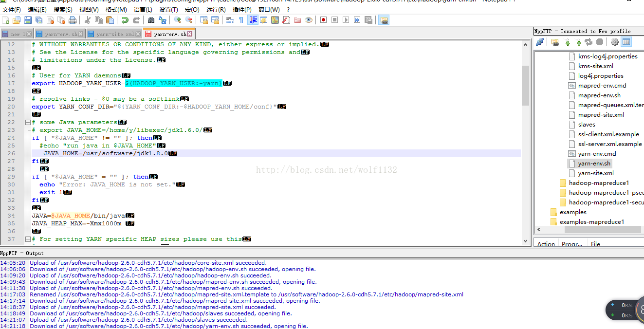Viewport: 644px width, 329px height.
Task: Click the Print toolbar icon
Action: coord(73,20)
